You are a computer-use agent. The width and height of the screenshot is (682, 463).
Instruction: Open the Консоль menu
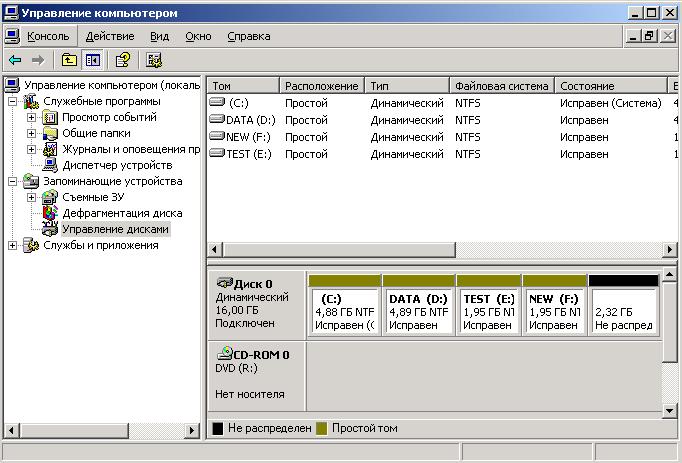48,36
